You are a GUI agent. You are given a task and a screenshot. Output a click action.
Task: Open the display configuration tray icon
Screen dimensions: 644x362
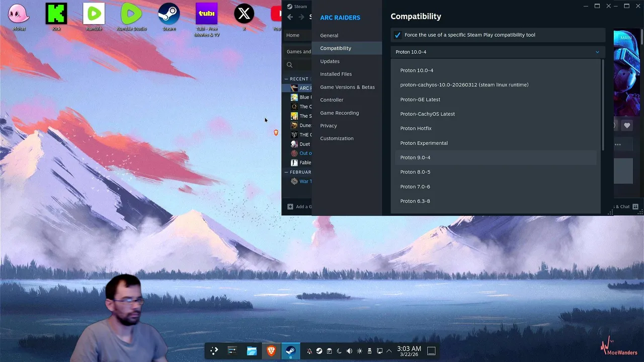pyautogui.click(x=379, y=351)
